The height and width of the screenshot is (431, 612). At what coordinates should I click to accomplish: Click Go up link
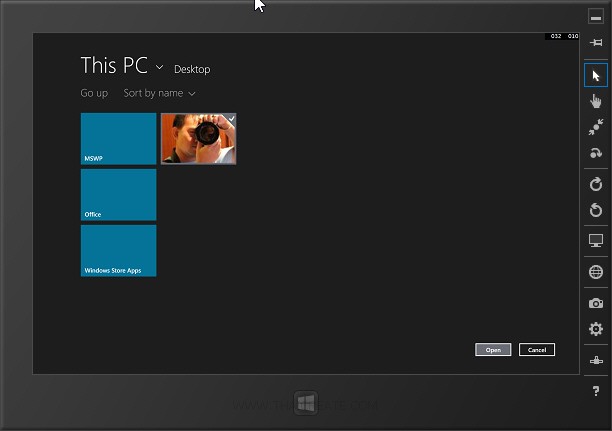click(94, 93)
